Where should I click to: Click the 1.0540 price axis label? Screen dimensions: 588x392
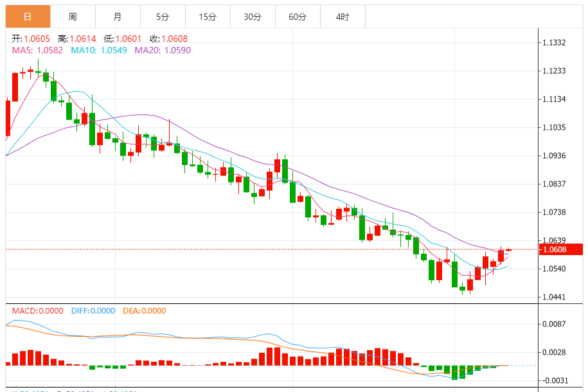(x=554, y=269)
